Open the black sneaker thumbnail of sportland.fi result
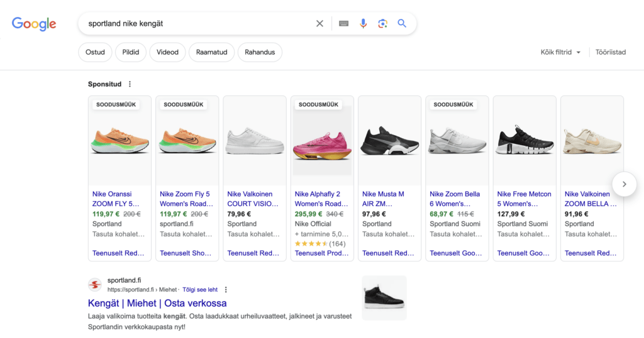Image resolution: width=644 pixels, height=338 pixels. 384,298
